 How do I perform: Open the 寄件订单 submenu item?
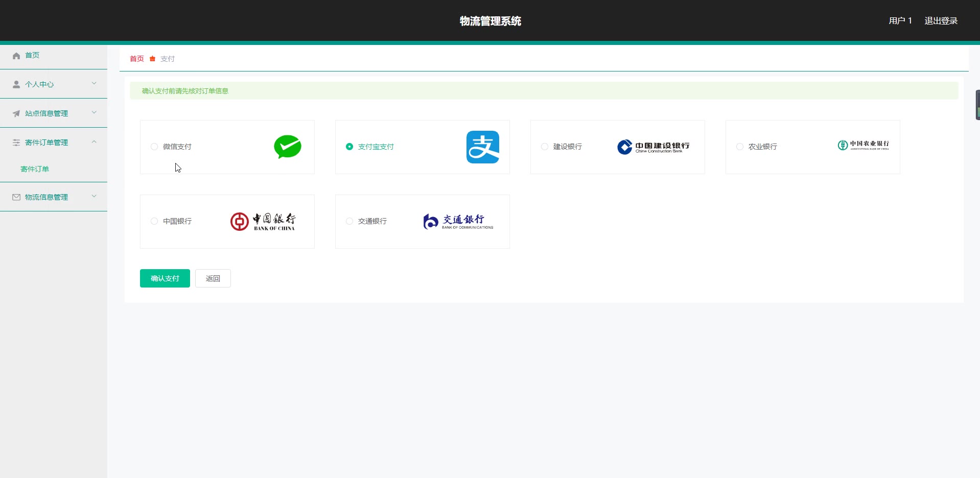[54, 169]
